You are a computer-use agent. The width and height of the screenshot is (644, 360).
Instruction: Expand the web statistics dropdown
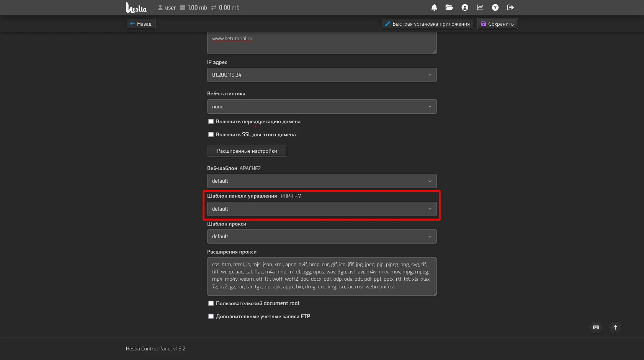click(x=322, y=107)
